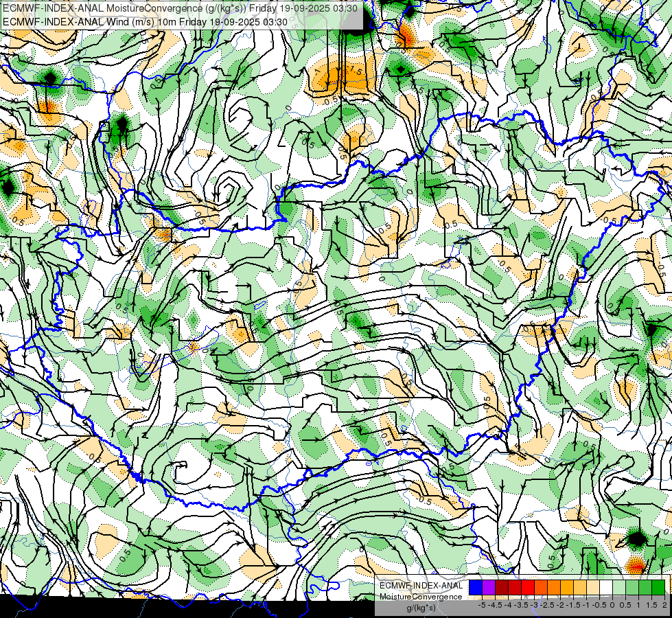Click the -5 tick label on the legend

(482, 605)
